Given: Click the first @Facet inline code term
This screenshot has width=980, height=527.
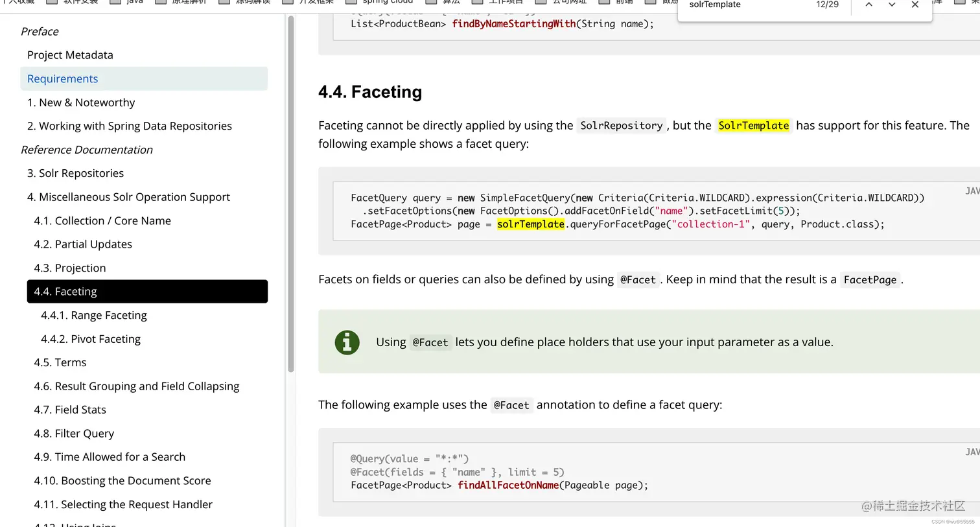Looking at the screenshot, I should pos(638,280).
